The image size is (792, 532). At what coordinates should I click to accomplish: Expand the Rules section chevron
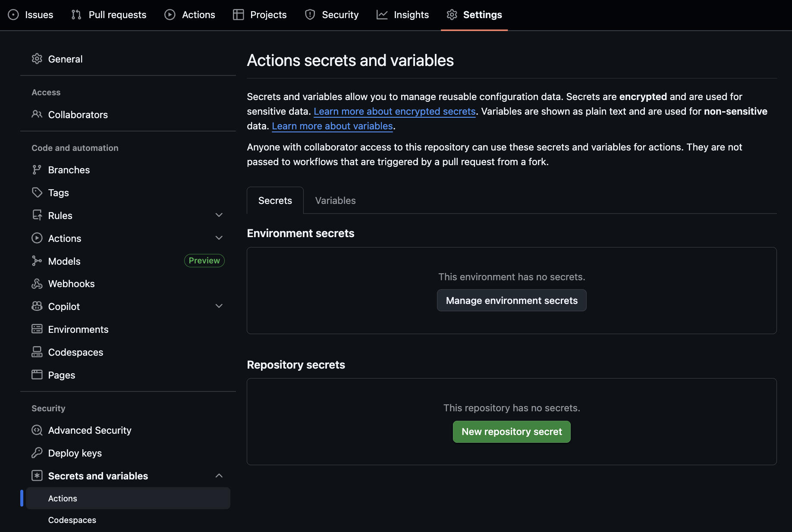pyautogui.click(x=219, y=215)
